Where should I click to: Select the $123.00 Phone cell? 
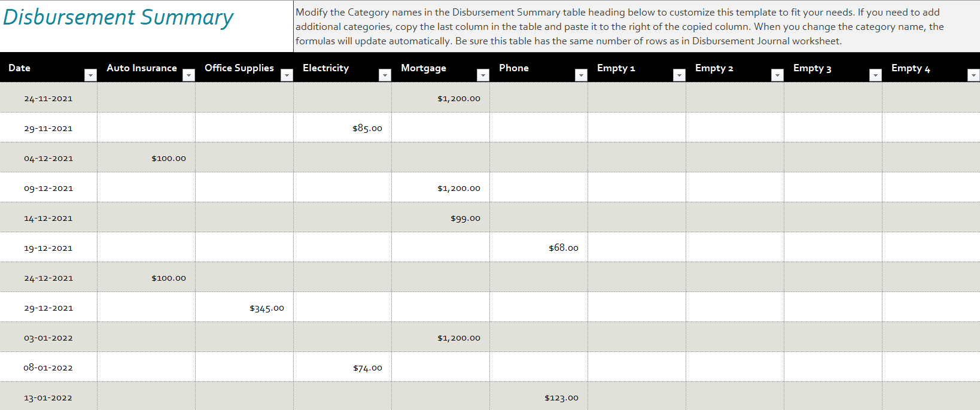(539, 396)
